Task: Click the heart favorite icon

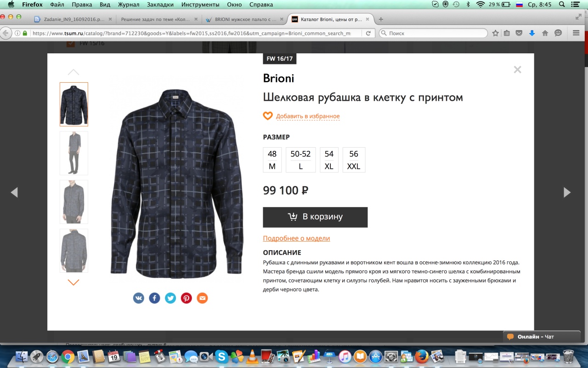Action: [268, 116]
